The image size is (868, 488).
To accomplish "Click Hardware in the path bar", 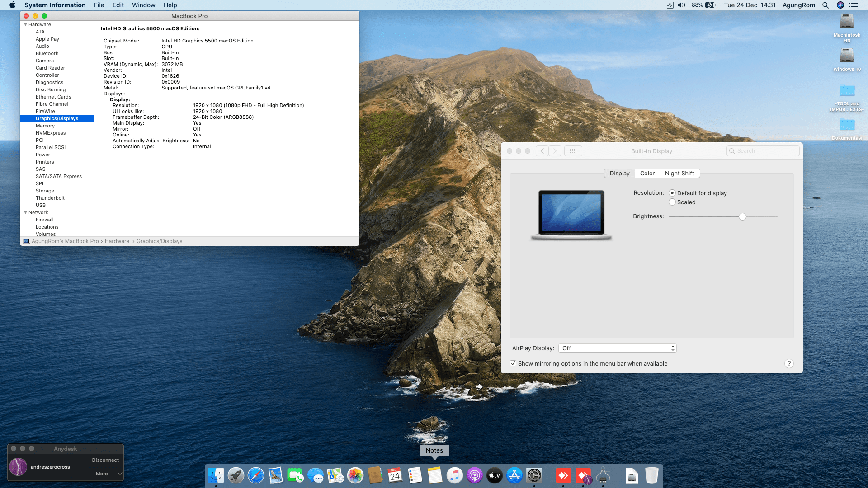I will [x=117, y=241].
